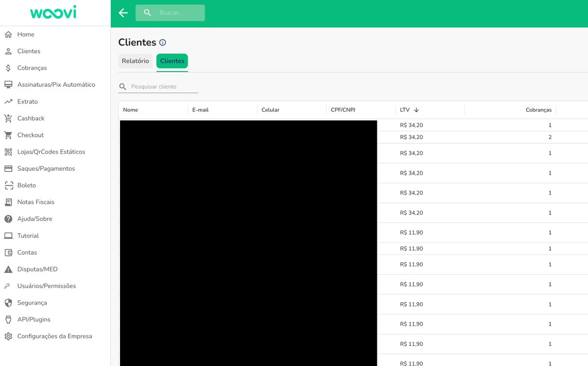This screenshot has width=588, height=366.
Task: Click the Cashback cart icon
Action: tap(8, 118)
